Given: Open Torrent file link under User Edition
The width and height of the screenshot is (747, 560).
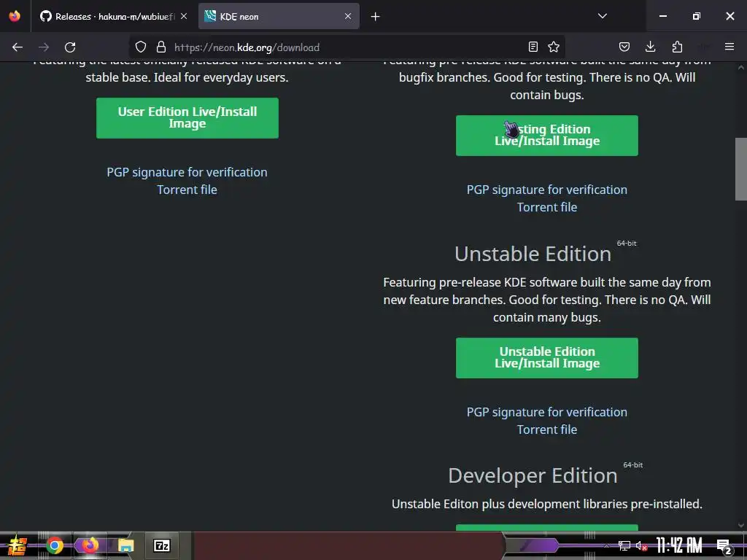Looking at the screenshot, I should coord(187,190).
